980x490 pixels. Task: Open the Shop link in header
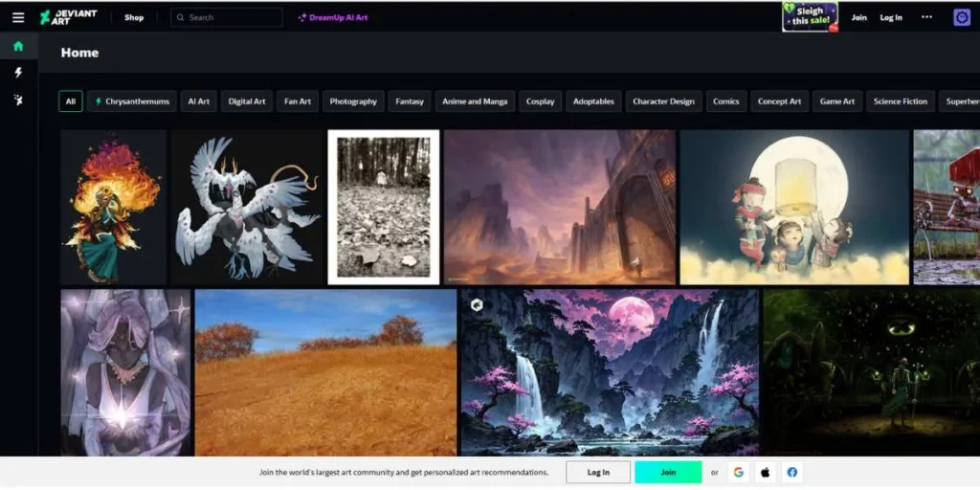pos(134,17)
